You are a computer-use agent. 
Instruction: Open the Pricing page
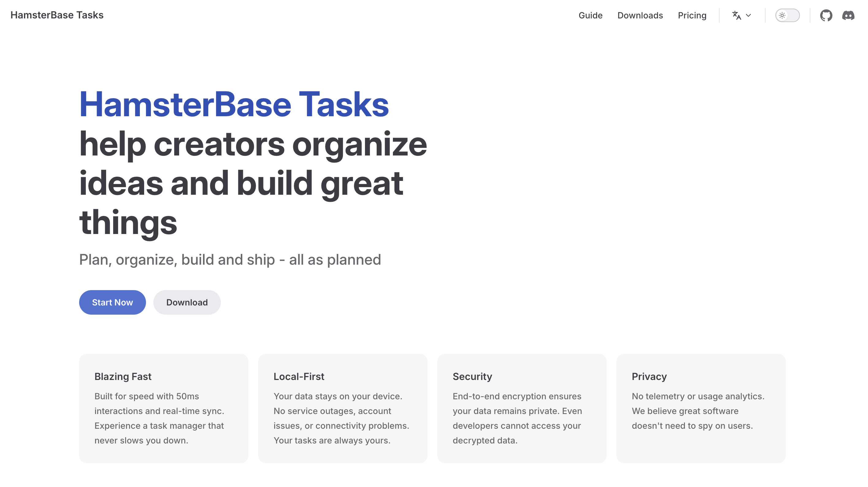click(692, 15)
